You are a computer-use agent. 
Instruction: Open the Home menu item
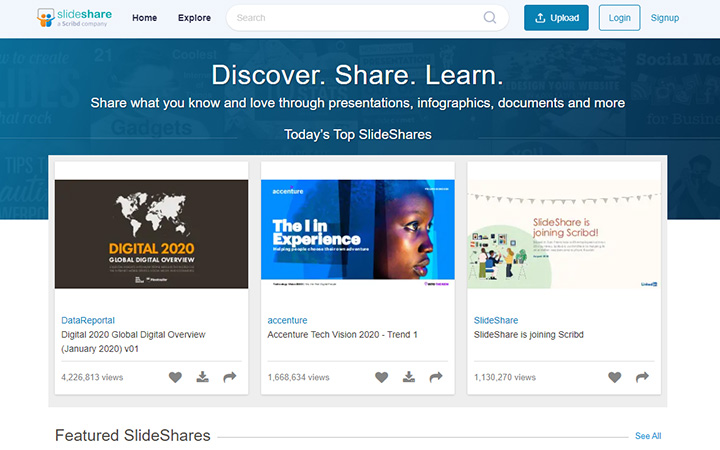tap(145, 18)
